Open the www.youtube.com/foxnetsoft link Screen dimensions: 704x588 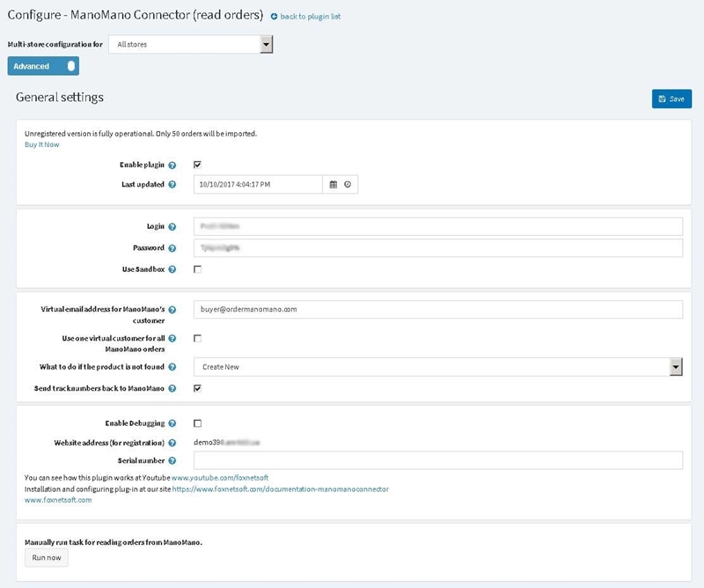(220, 478)
